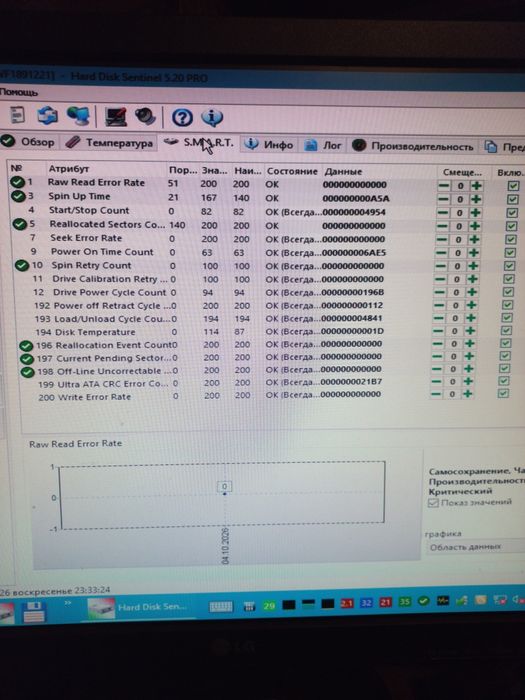Toggle the Показ значений checkbox

point(433,503)
